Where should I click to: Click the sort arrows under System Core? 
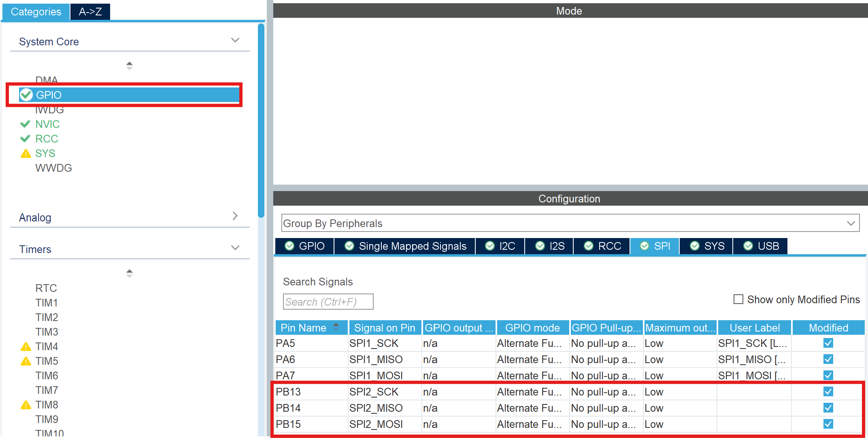click(x=129, y=66)
